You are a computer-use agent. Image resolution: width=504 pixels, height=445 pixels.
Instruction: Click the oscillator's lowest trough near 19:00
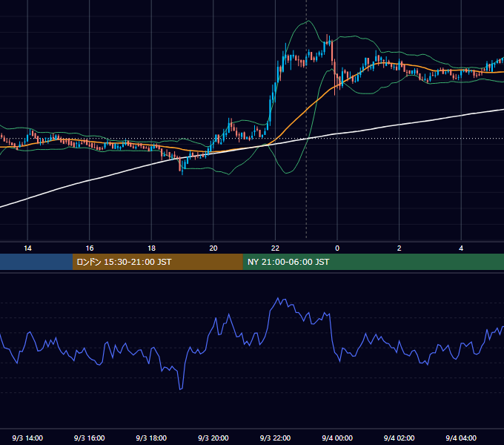pyautogui.click(x=180, y=389)
